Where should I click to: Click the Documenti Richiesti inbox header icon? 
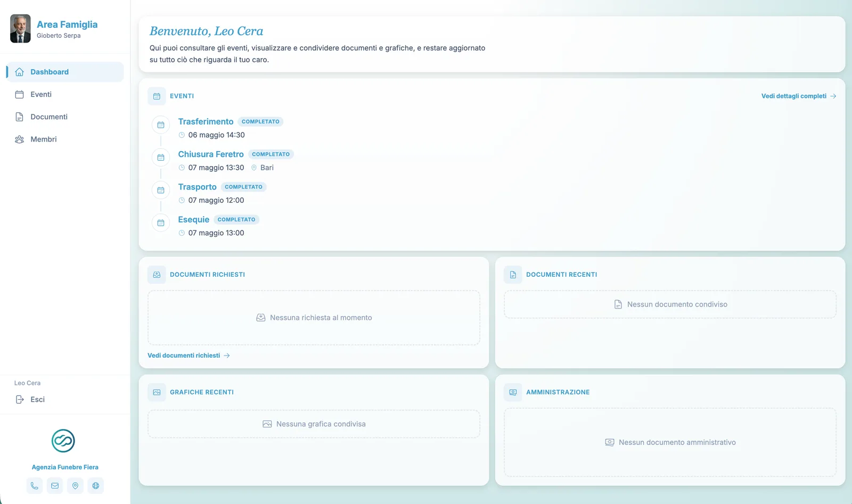point(157,275)
